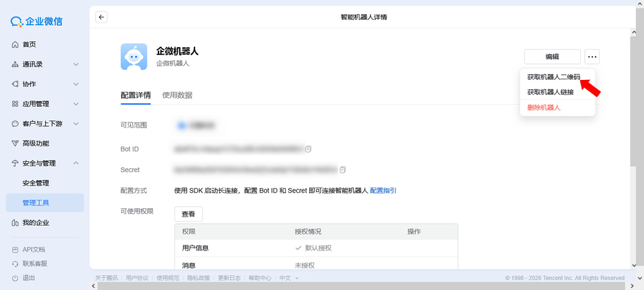Click the three-dot more options button
The width and height of the screenshot is (644, 290).
click(x=592, y=57)
